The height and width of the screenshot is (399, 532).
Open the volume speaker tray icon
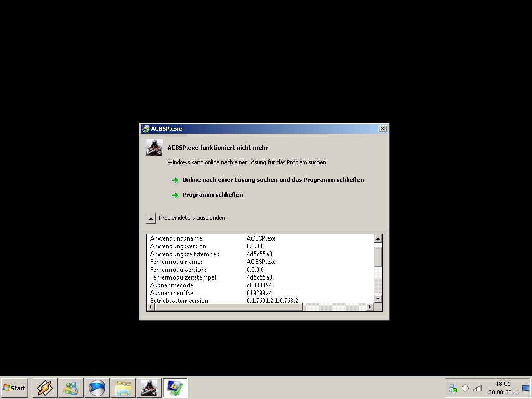coord(465,388)
